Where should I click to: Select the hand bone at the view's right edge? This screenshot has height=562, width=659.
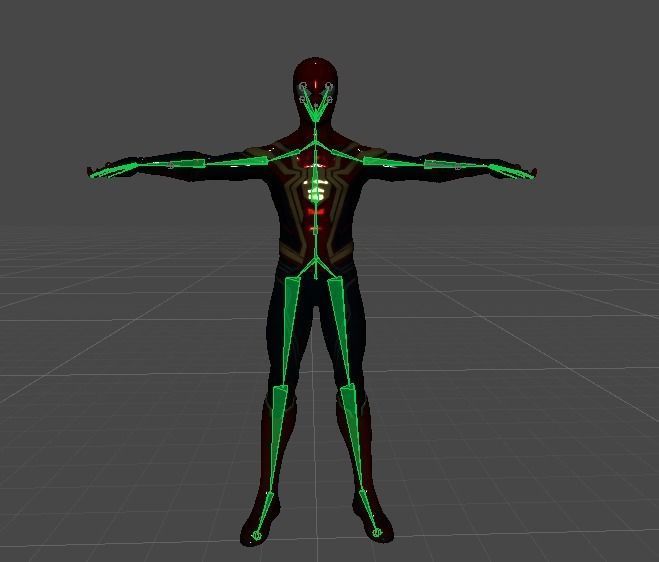pos(513,171)
